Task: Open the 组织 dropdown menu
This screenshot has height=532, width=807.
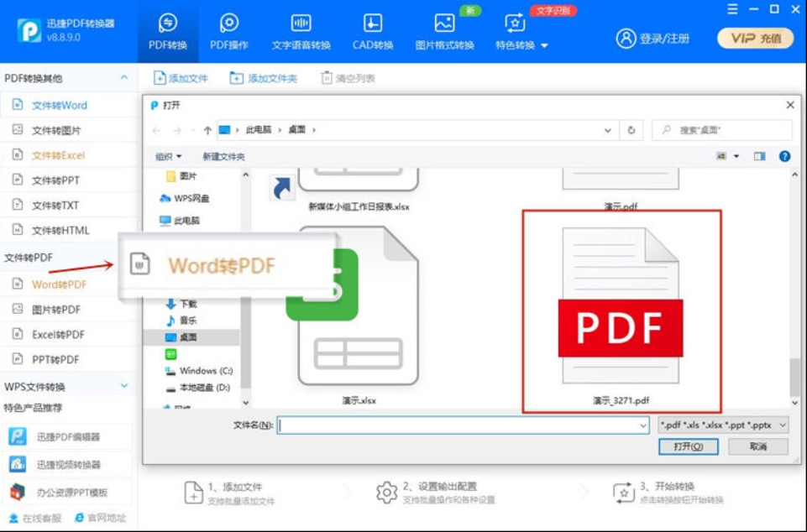Action: point(168,156)
